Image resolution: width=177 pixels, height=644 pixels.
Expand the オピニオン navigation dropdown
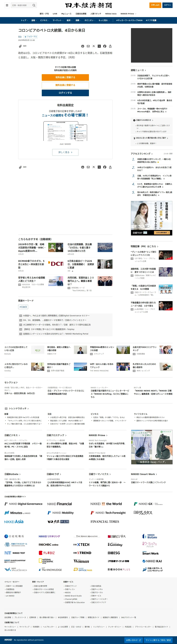(x=90, y=20)
